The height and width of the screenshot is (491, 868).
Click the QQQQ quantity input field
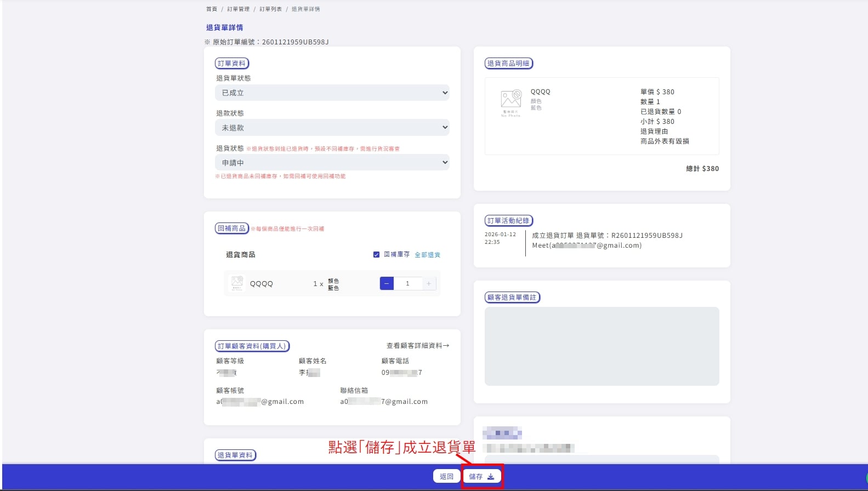pos(408,283)
